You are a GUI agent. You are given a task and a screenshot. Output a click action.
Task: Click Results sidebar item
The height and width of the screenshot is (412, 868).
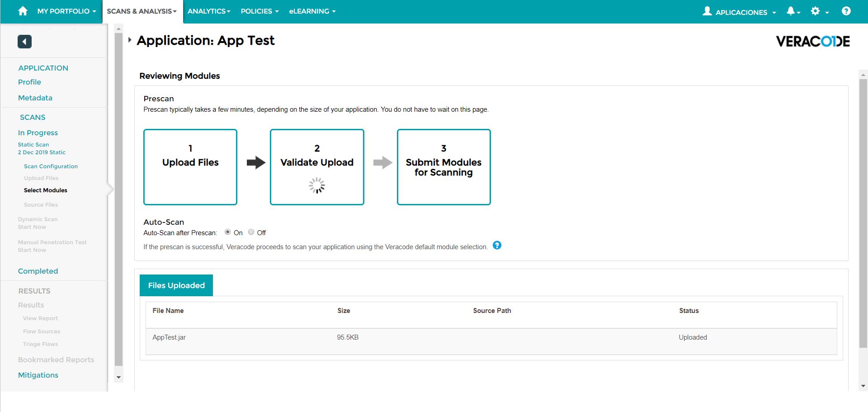[x=31, y=305]
